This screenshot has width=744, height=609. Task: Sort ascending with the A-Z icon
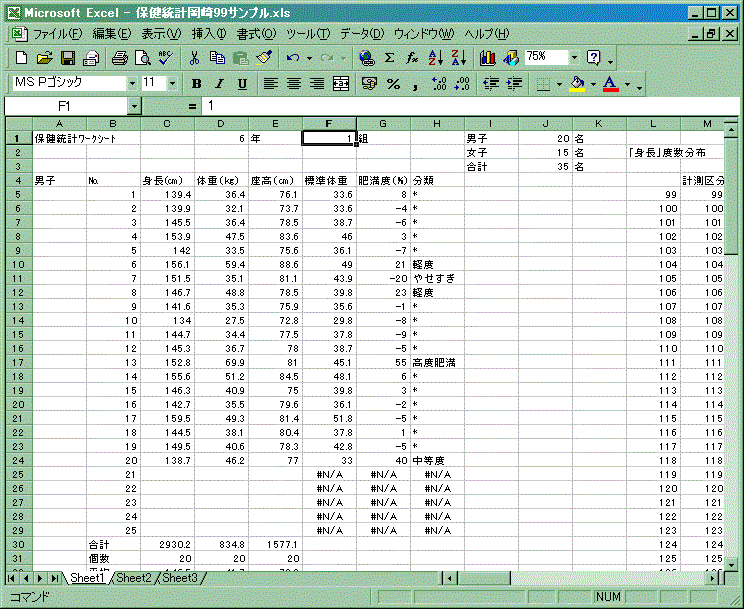point(435,58)
